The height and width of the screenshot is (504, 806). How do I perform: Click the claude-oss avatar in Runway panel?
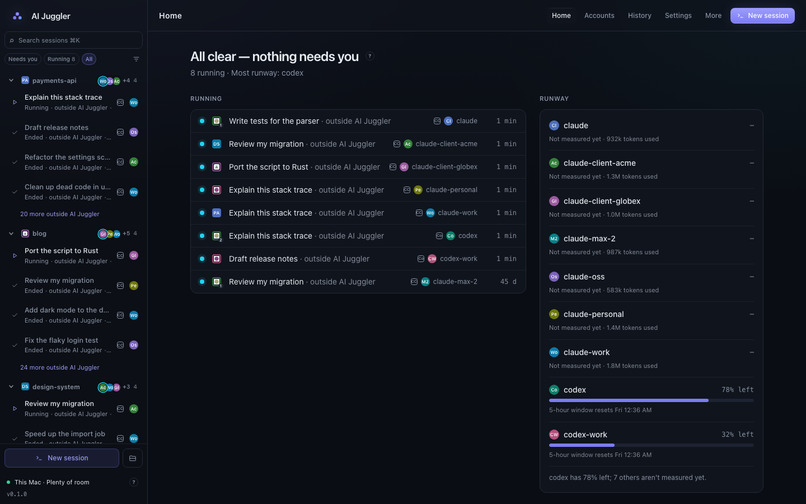pos(554,277)
